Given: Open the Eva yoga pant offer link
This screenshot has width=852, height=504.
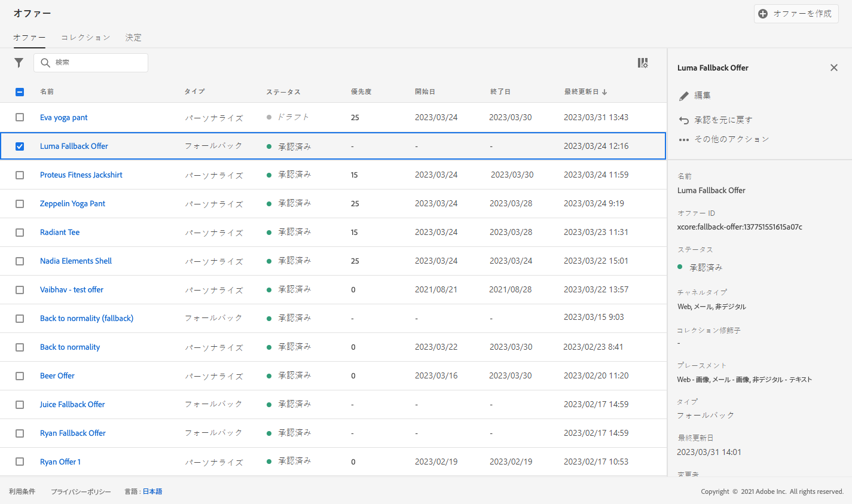Looking at the screenshot, I should (64, 118).
